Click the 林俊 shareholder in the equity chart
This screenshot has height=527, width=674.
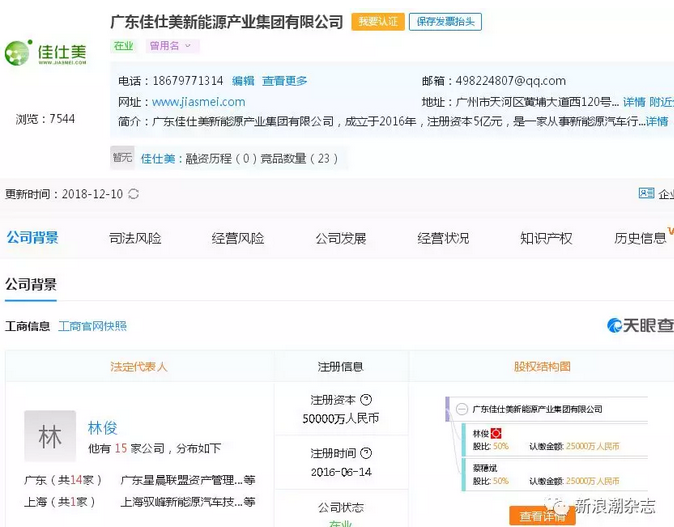[481, 433]
